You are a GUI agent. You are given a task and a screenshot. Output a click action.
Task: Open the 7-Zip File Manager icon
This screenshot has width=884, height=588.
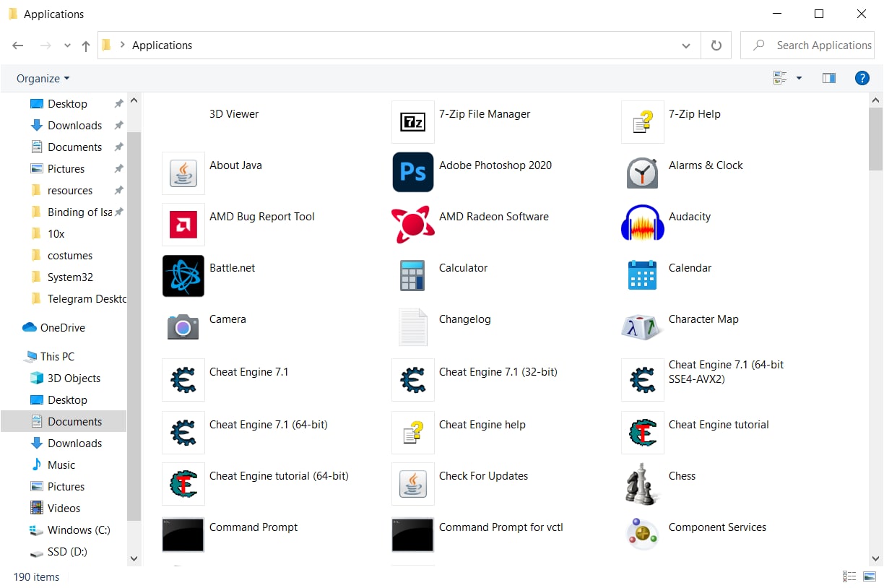click(x=413, y=122)
